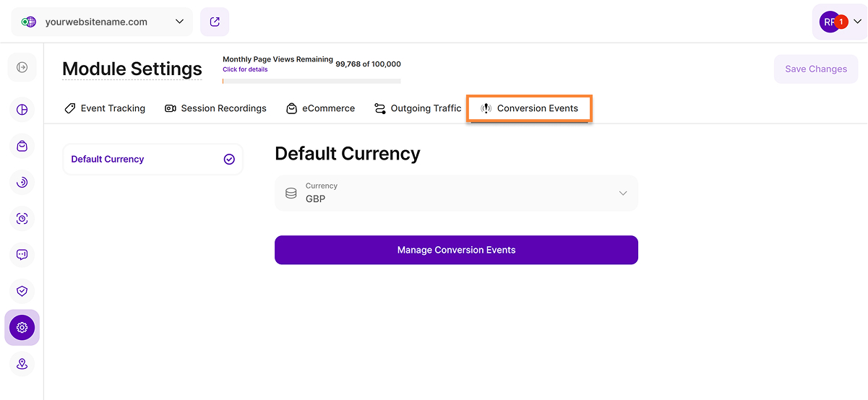Open the pie chart dashboard icon
The width and height of the screenshot is (868, 400).
point(22,110)
